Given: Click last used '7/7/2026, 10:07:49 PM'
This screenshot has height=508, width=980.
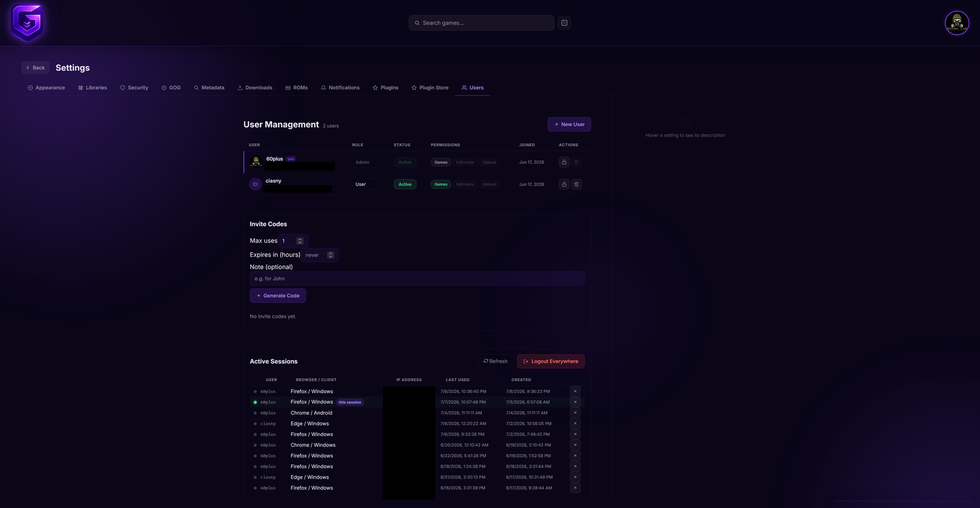Looking at the screenshot, I should tap(463, 402).
